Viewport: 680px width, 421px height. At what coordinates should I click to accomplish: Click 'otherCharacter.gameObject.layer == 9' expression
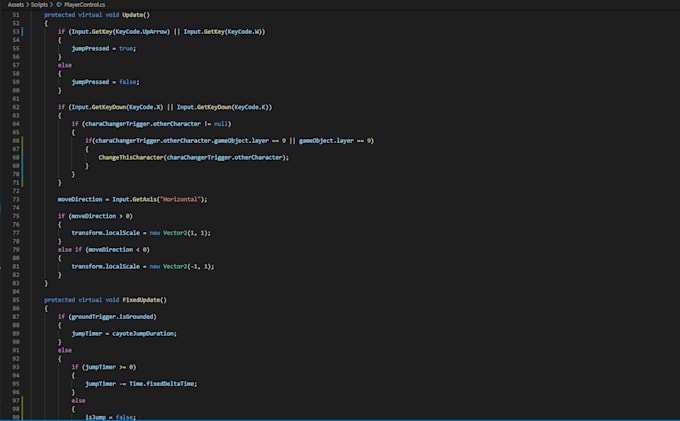[x=224, y=140]
